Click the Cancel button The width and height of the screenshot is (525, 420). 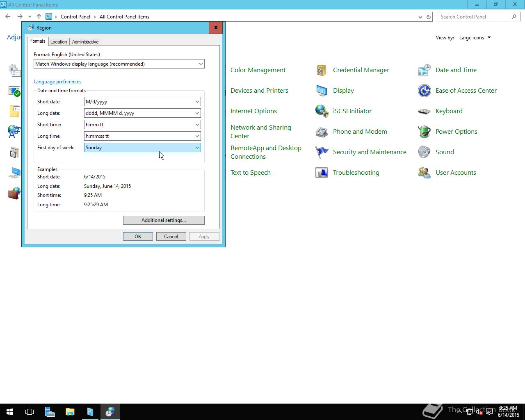(x=171, y=237)
